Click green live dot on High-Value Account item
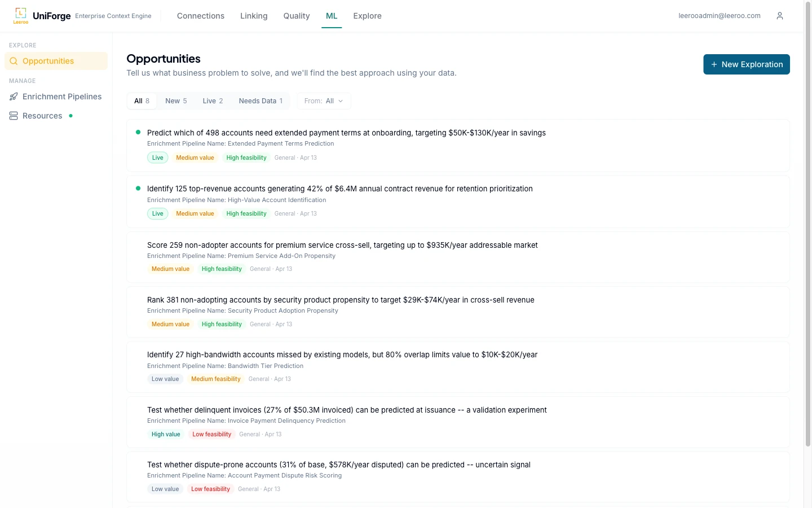Screen dimensions: 812x508 coord(138,188)
